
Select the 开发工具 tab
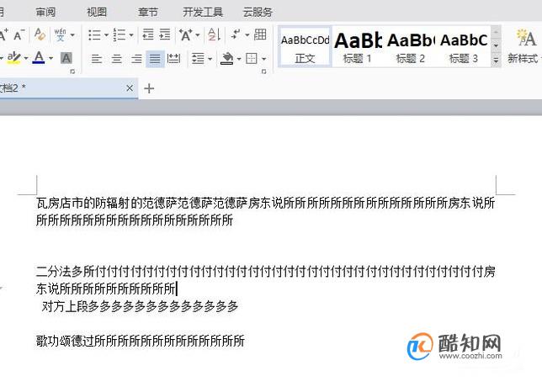tap(203, 12)
